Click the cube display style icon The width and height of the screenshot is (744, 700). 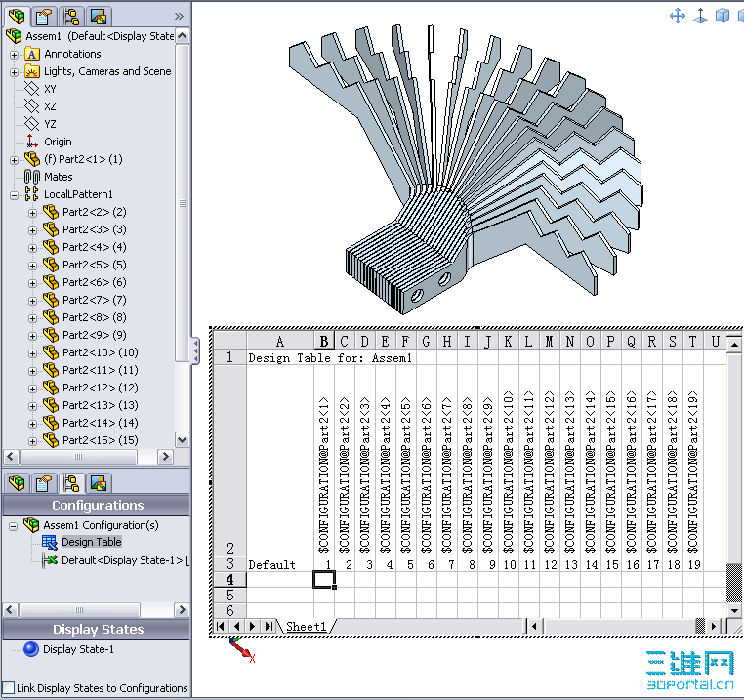point(723,16)
